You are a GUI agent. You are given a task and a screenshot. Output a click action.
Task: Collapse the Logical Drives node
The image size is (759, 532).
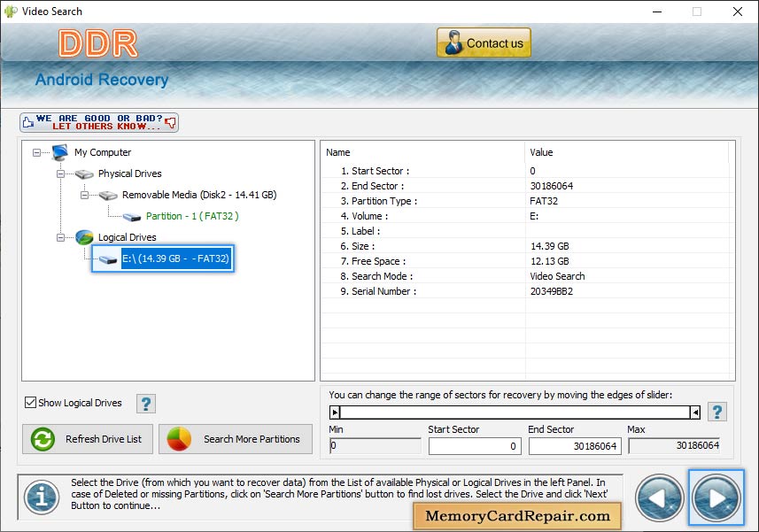(60, 237)
